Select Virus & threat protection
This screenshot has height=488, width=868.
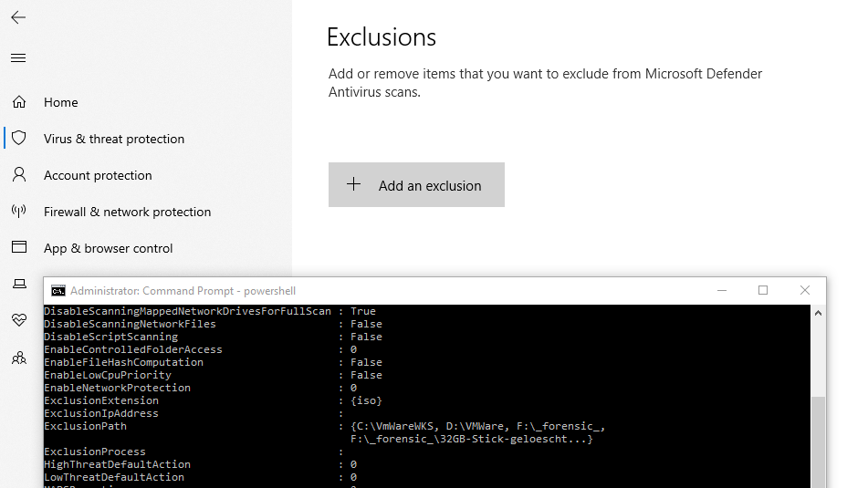tap(114, 139)
